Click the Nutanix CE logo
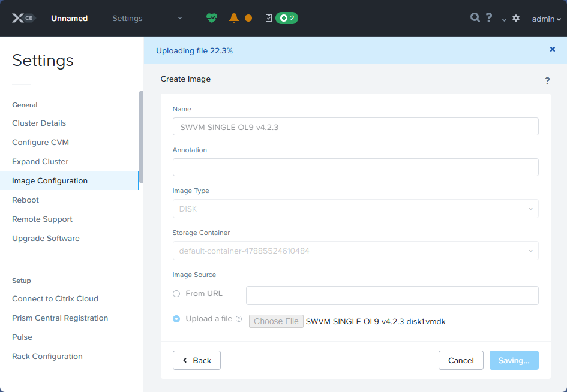 22,18
